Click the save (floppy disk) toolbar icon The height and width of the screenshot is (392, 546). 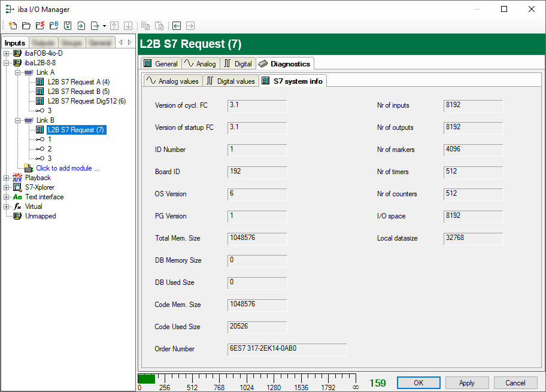click(68, 26)
